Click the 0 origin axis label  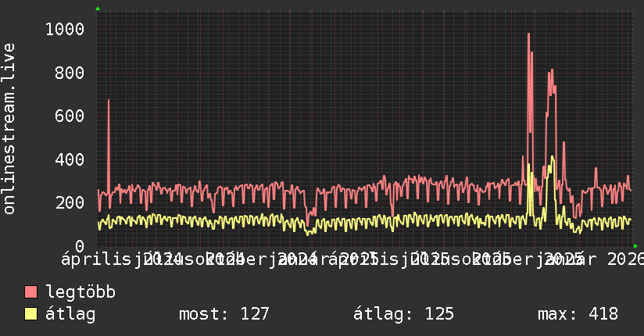click(x=80, y=246)
